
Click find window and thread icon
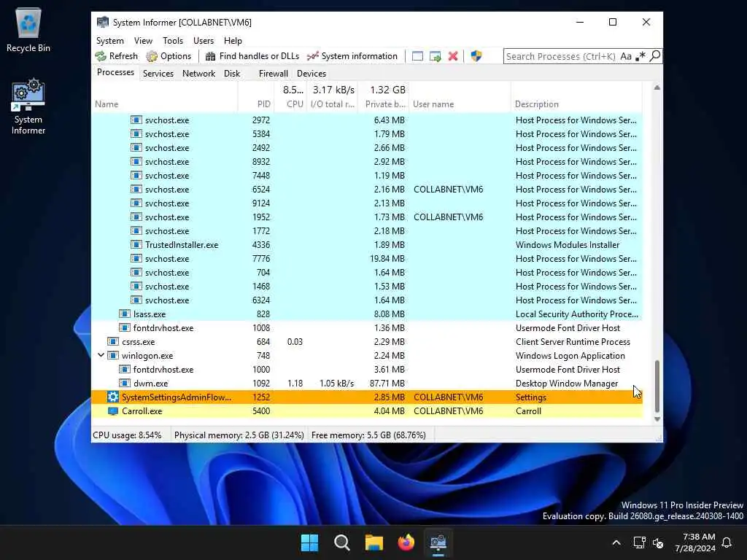435,56
